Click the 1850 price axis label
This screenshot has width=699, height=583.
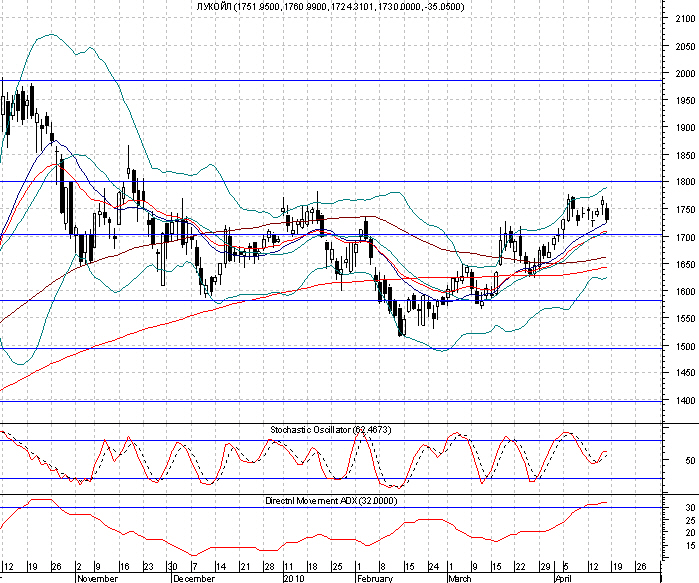coord(685,156)
